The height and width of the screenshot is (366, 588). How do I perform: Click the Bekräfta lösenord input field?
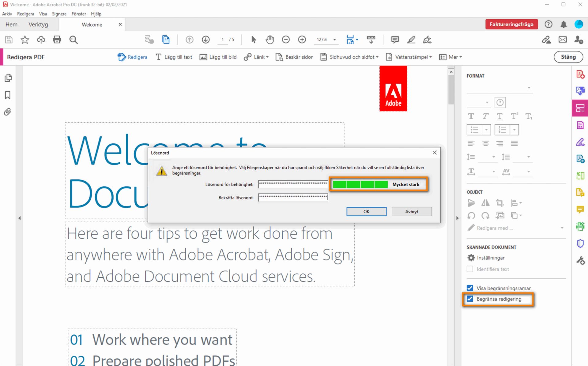[293, 198]
